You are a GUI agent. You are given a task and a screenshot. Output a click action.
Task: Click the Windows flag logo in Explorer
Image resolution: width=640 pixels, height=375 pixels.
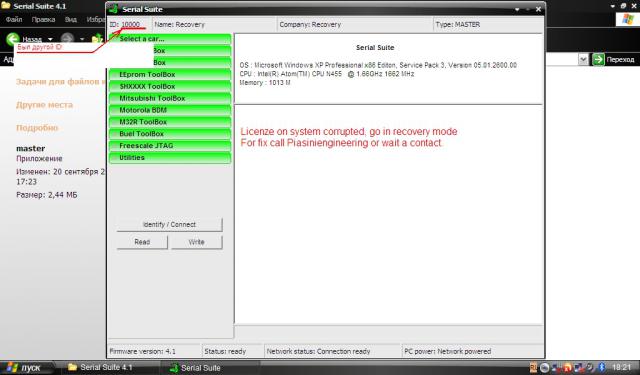628,19
